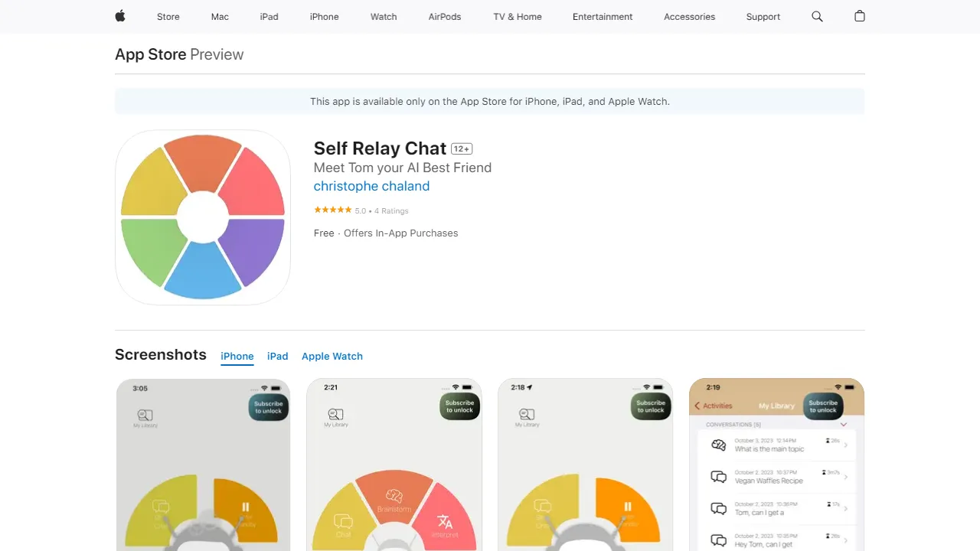Click "What is the main topic" row

coord(776,445)
